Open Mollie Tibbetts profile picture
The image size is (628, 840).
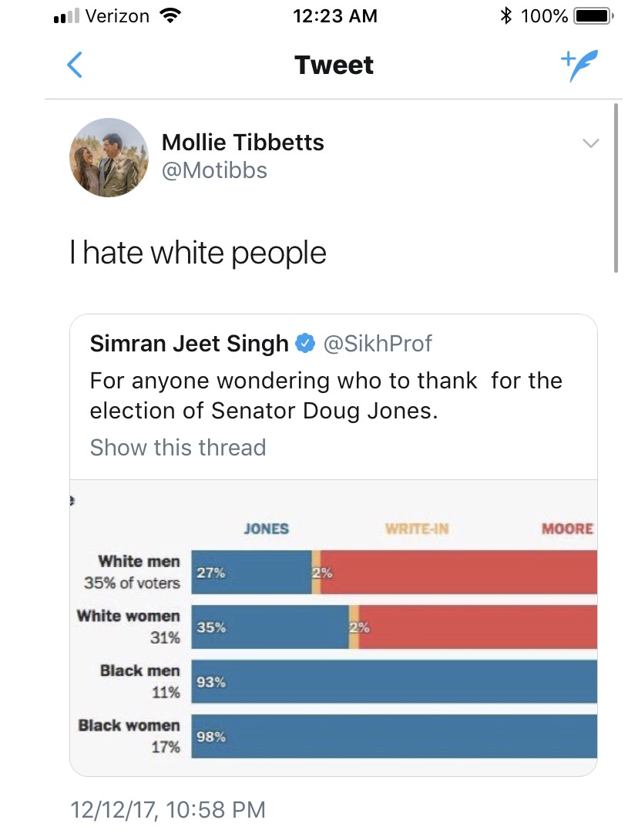[109, 157]
